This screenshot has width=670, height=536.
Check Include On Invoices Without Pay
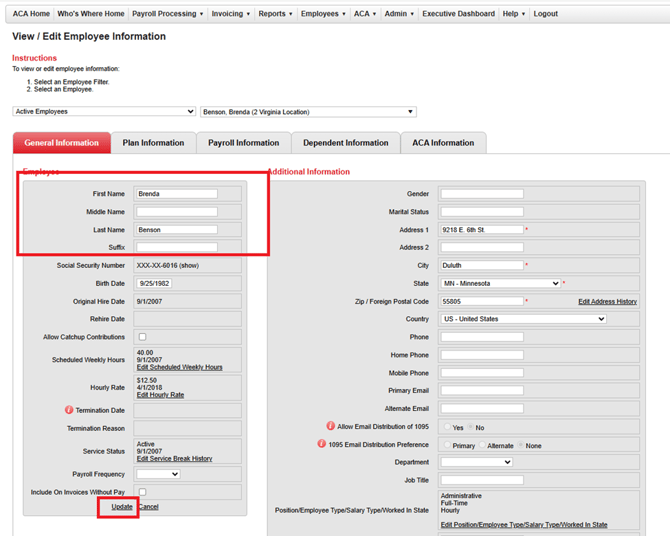point(142,492)
